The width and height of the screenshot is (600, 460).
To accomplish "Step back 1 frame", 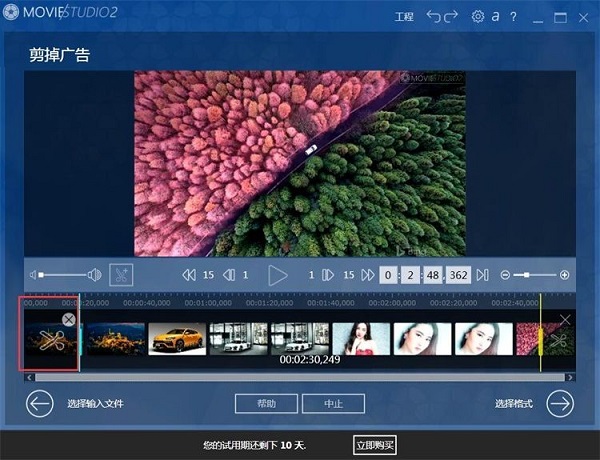I will [x=229, y=275].
